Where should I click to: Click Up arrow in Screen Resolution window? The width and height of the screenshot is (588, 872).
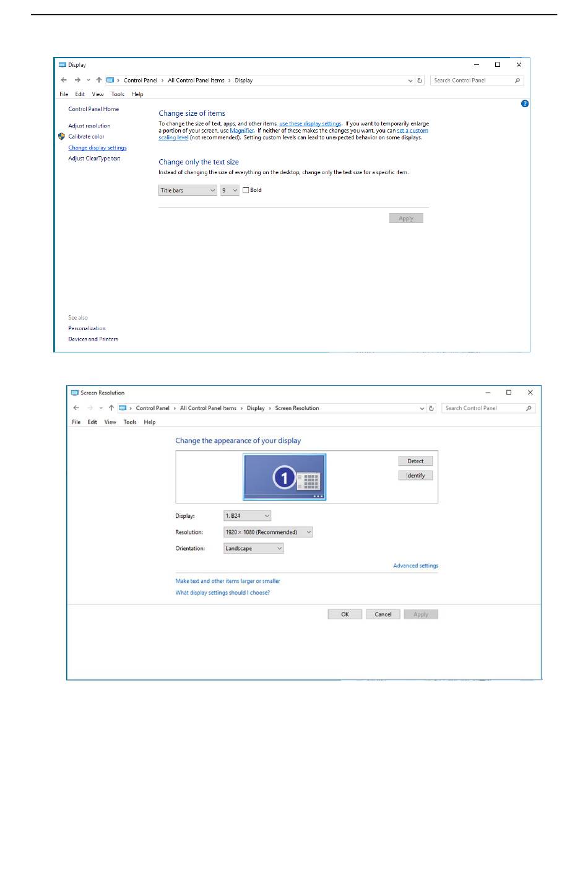111,408
